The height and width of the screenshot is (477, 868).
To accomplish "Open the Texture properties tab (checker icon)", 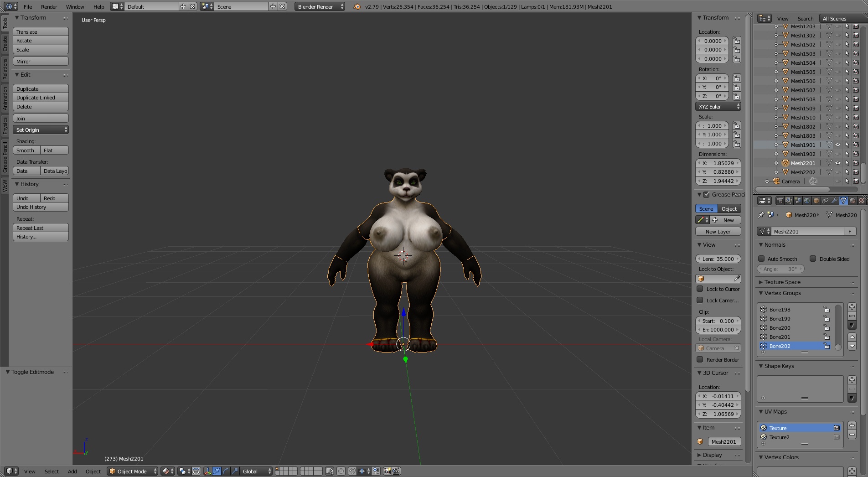I will [x=862, y=201].
